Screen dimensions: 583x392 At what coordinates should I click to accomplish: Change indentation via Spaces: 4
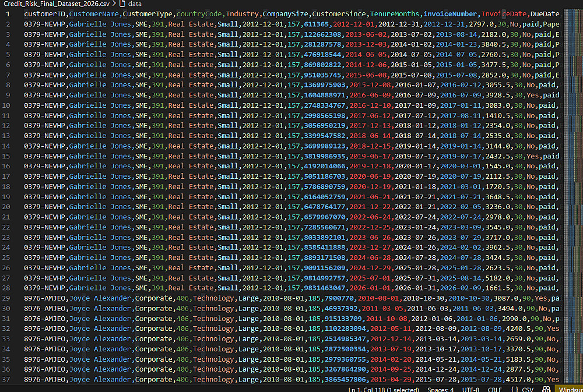click(441, 390)
